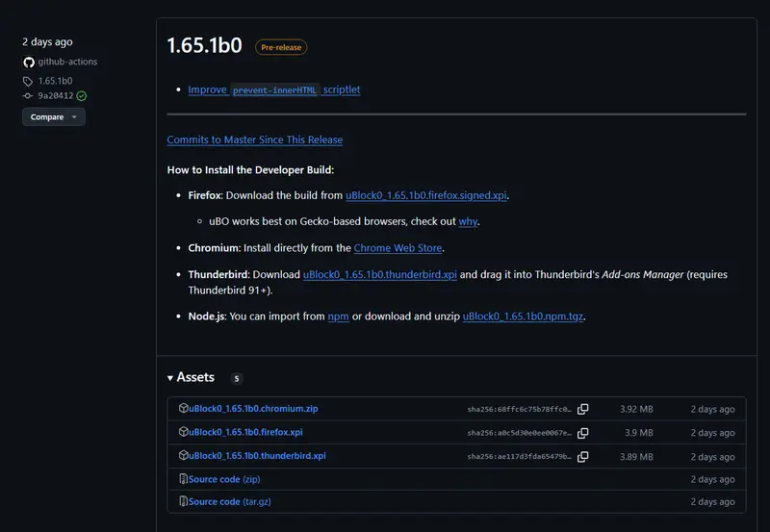Click '2 days ago' in thunderbird.xpi asset row

(x=712, y=456)
